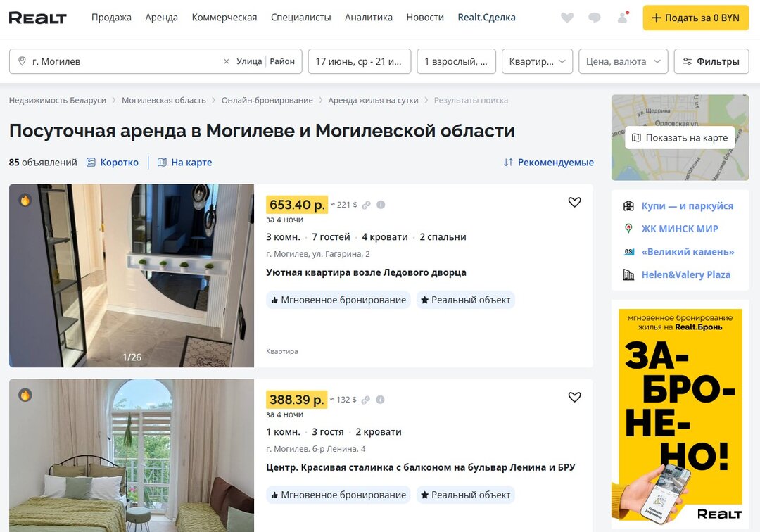This screenshot has height=532, width=760.
Task: Go to Аналитика in top navigation
Action: pyautogui.click(x=368, y=18)
